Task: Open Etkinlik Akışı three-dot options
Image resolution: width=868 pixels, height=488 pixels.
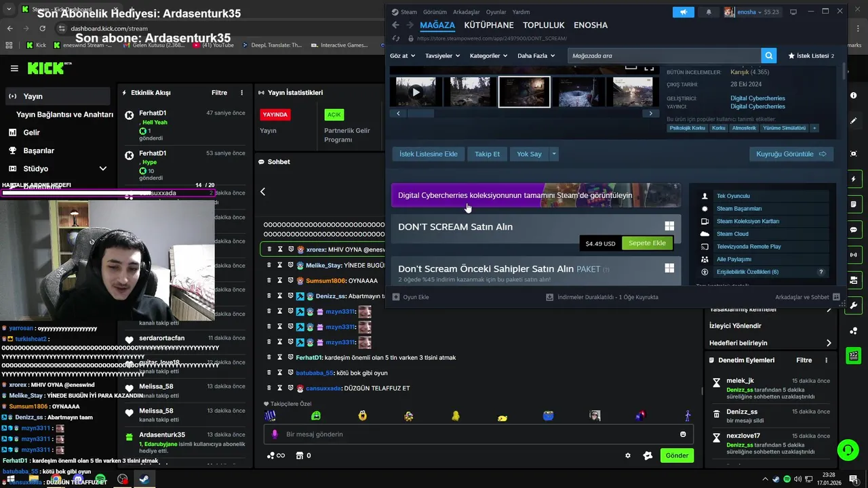Action: coord(241,93)
